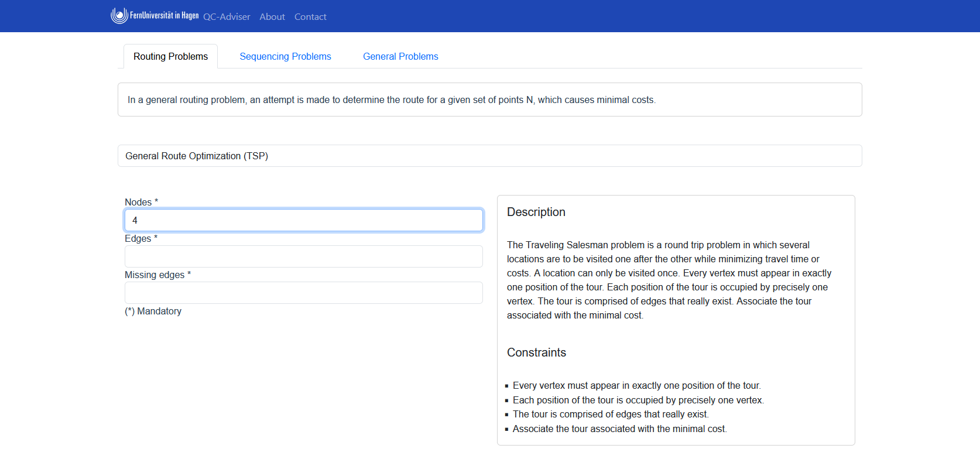Select the Routing Problems tab
This screenshot has height=459, width=980.
170,56
